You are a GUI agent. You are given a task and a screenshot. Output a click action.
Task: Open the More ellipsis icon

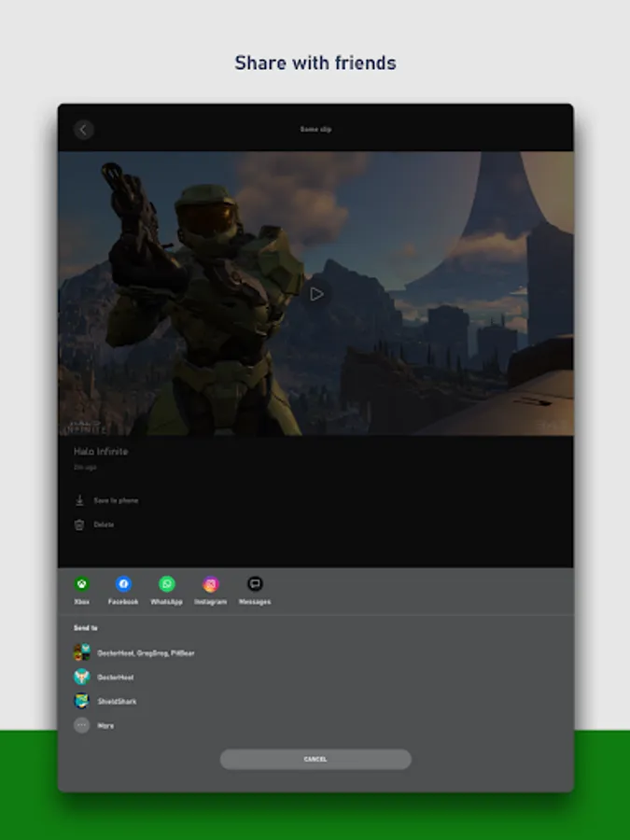pos(82,725)
